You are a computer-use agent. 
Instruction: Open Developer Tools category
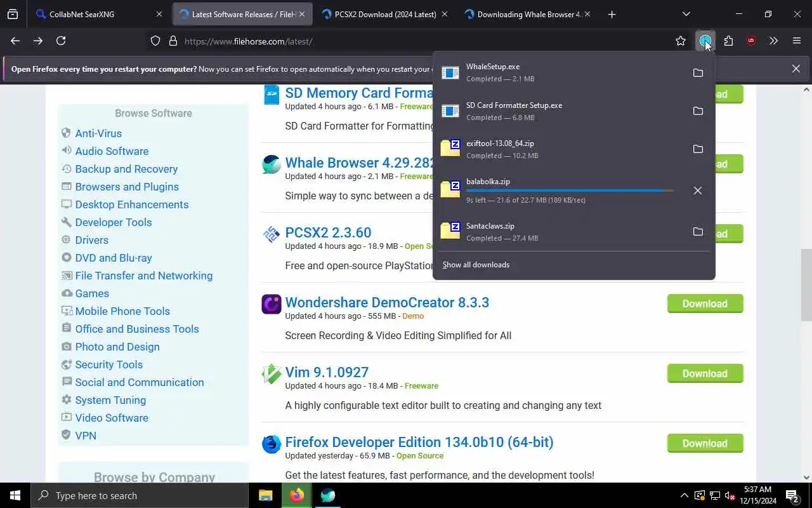(114, 222)
